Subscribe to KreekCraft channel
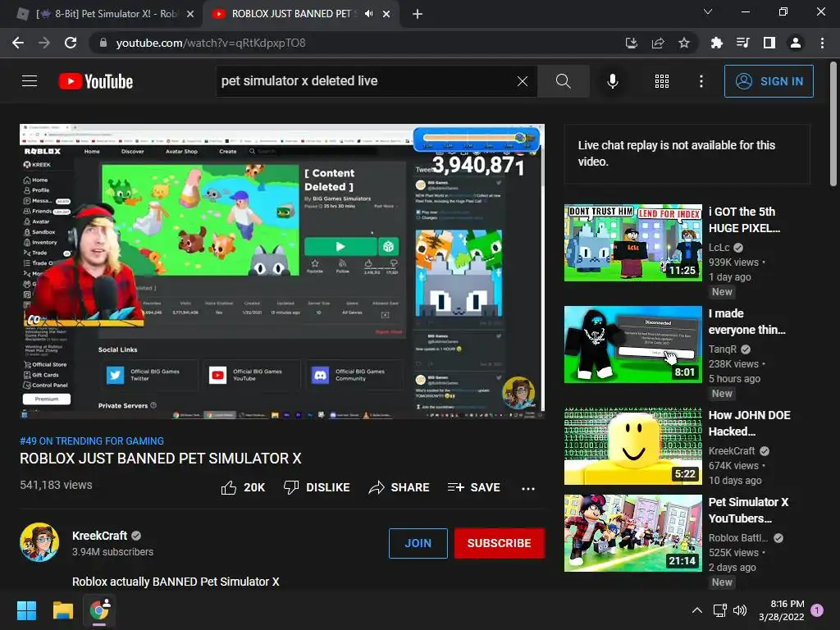Viewport: 840px width, 630px height. click(500, 543)
